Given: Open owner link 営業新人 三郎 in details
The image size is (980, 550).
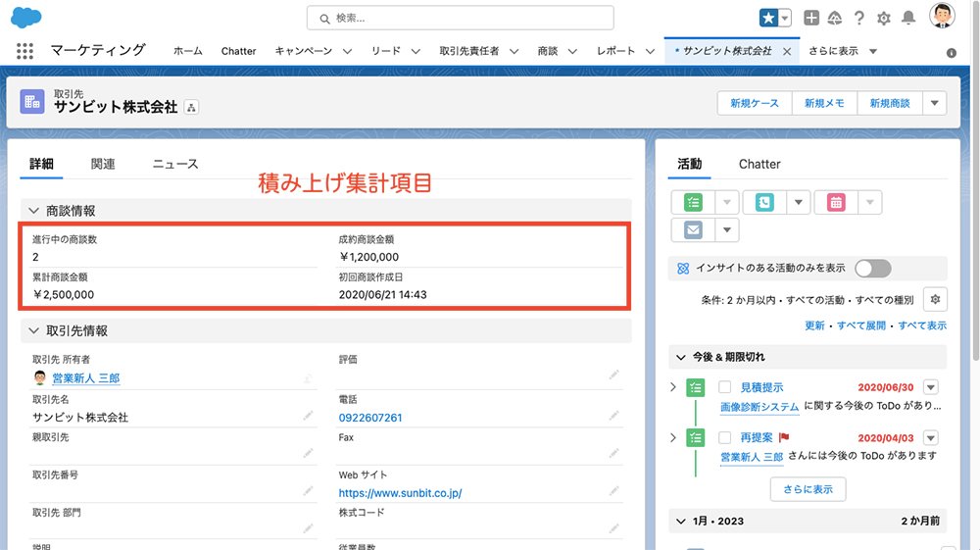Looking at the screenshot, I should tap(85, 378).
